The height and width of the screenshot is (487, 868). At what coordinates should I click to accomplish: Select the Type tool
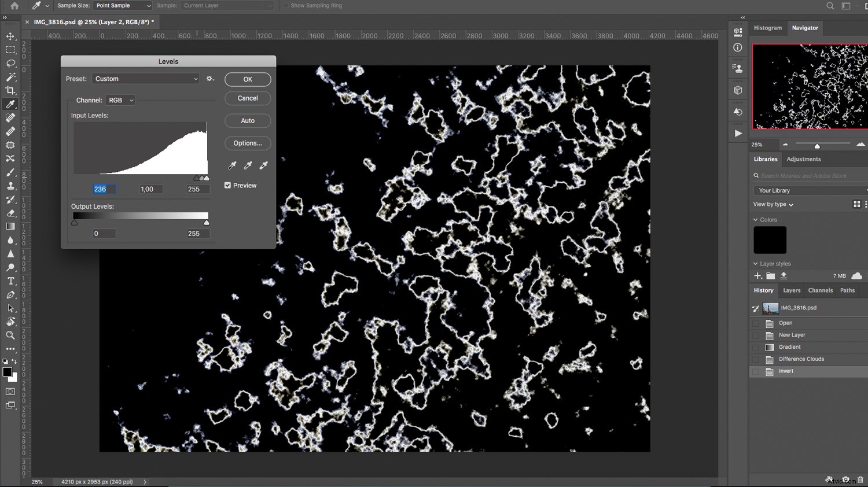tap(10, 282)
